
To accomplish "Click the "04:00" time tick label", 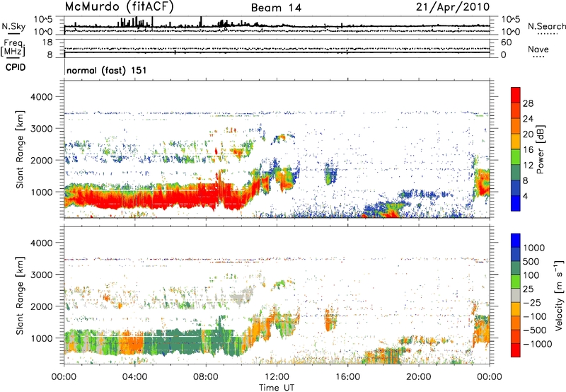I will click(x=134, y=377).
